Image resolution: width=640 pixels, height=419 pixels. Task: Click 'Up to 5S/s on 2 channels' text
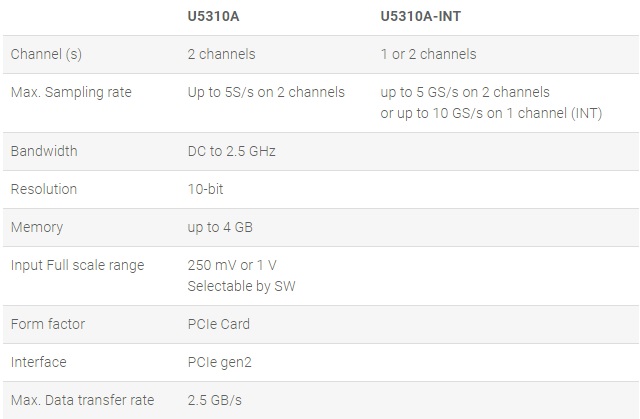point(266,92)
